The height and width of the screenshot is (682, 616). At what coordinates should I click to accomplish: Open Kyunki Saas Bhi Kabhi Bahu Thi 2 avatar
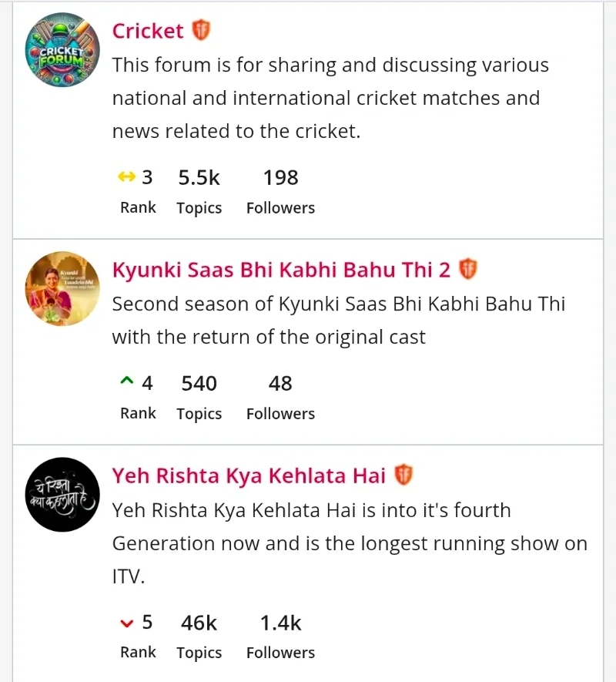tap(62, 288)
